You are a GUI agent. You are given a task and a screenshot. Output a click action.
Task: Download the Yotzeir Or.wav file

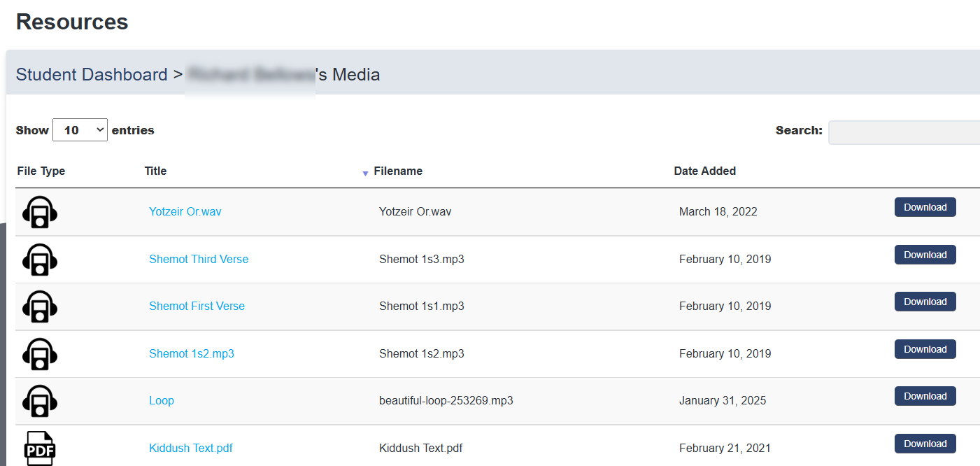(925, 207)
